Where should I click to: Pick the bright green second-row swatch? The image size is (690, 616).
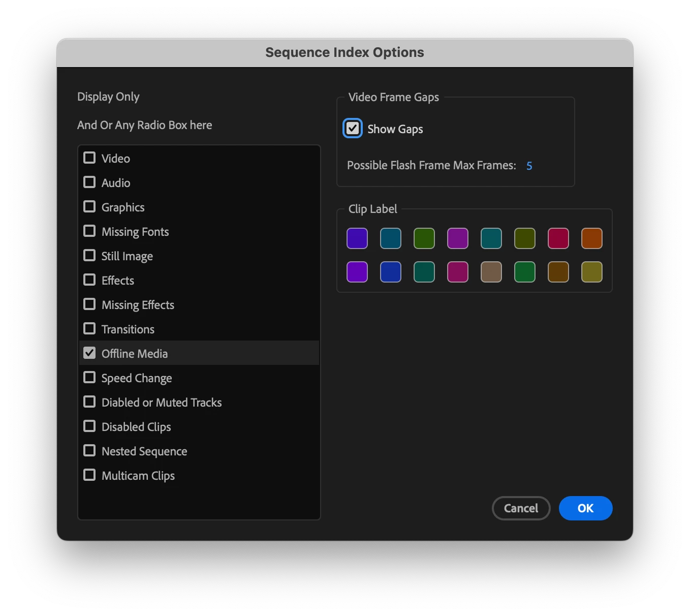click(525, 272)
